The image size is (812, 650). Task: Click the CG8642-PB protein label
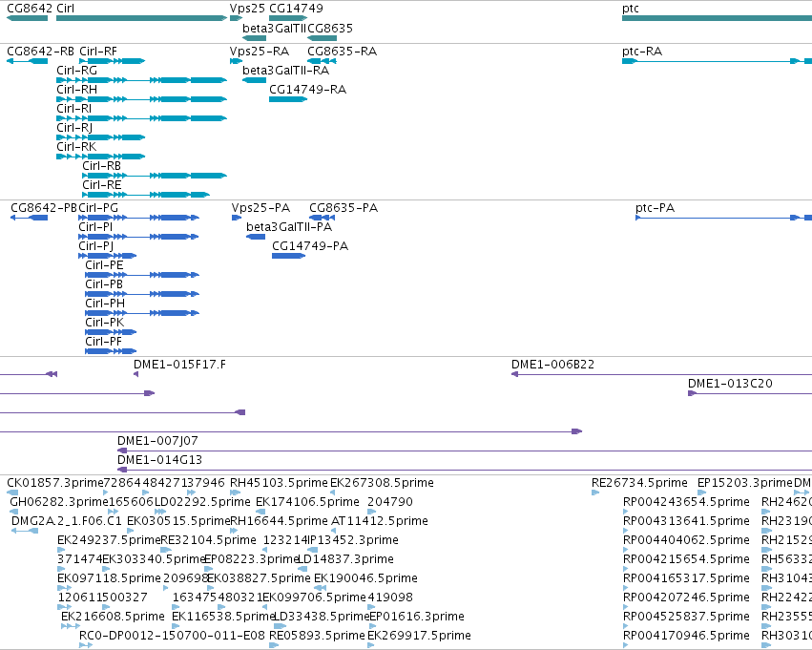[44, 208]
